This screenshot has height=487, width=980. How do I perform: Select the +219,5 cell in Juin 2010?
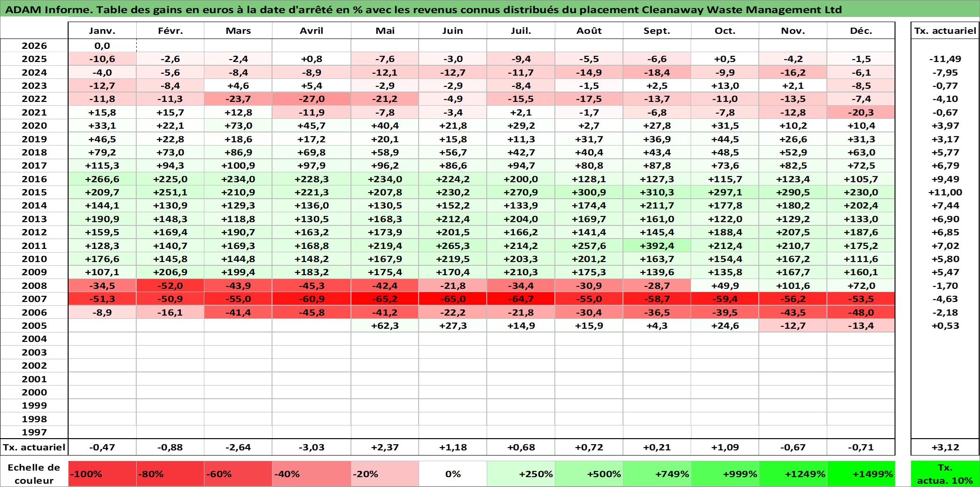(452, 259)
